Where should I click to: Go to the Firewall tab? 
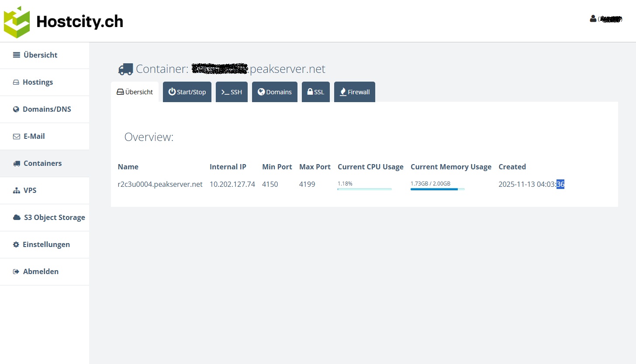(354, 92)
